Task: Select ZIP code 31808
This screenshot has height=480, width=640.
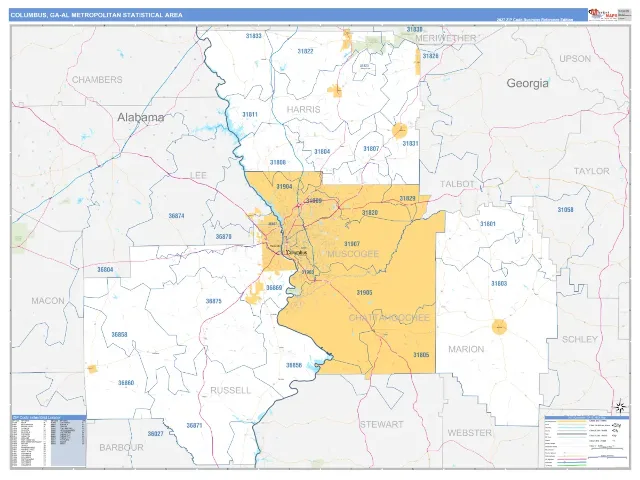Action: (x=278, y=162)
